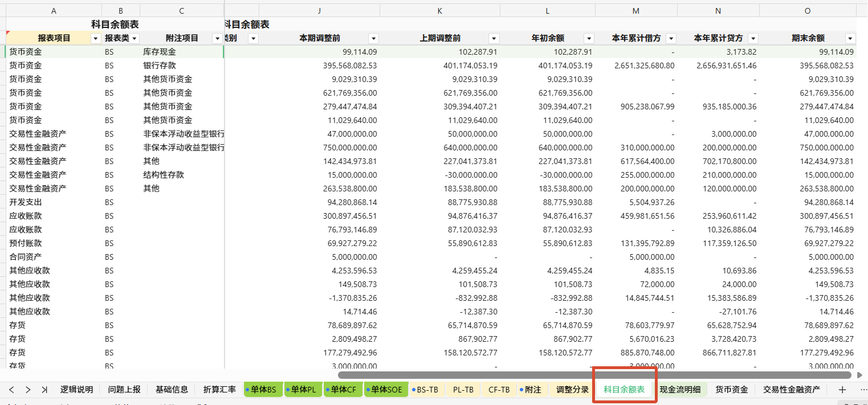Jump to the last sheet tab arrow

coord(44,390)
